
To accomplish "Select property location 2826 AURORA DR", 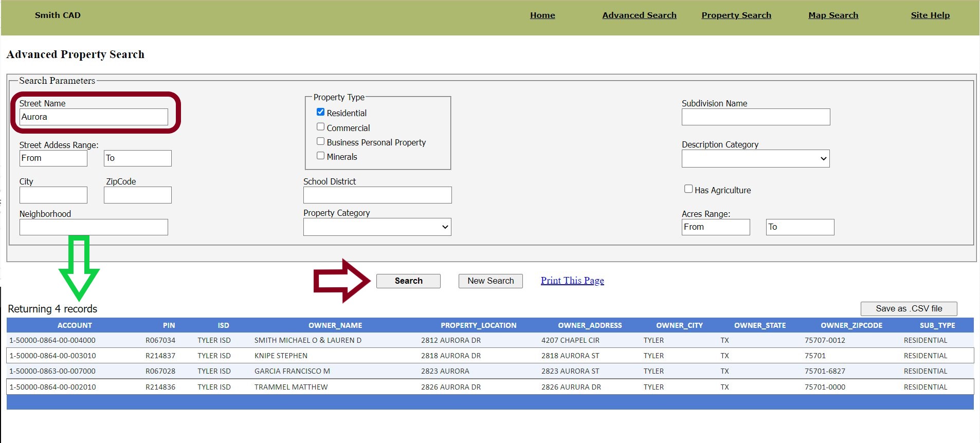I will pos(451,387).
